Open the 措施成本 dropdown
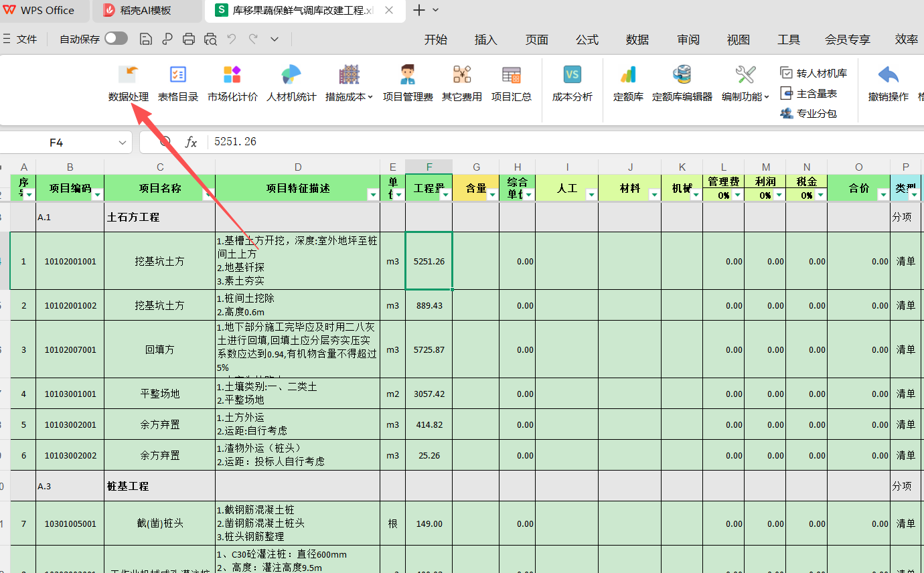The image size is (924, 573). (x=349, y=84)
